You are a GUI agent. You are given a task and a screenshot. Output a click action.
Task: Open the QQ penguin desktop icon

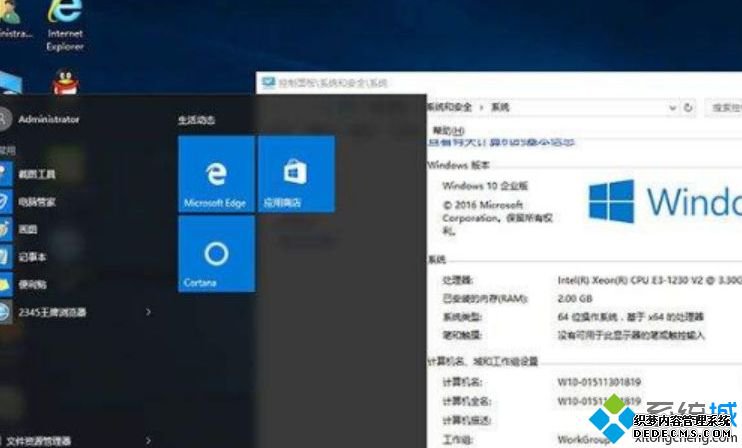click(65, 82)
